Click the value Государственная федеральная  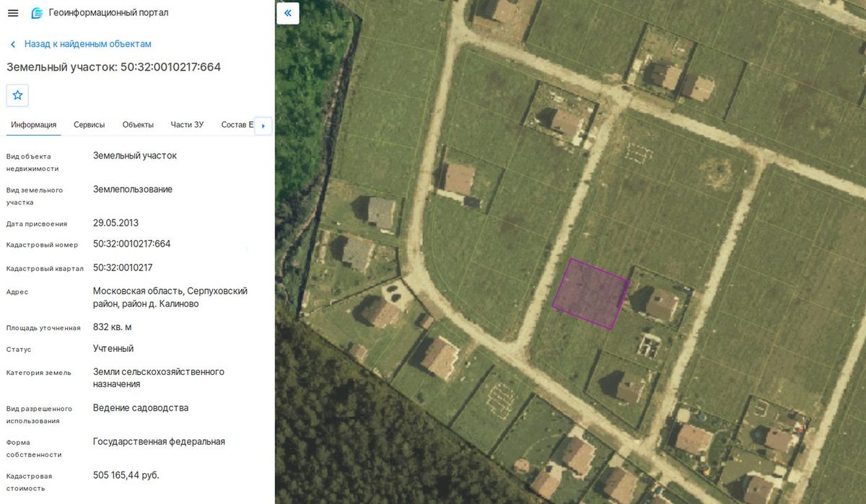(x=159, y=441)
